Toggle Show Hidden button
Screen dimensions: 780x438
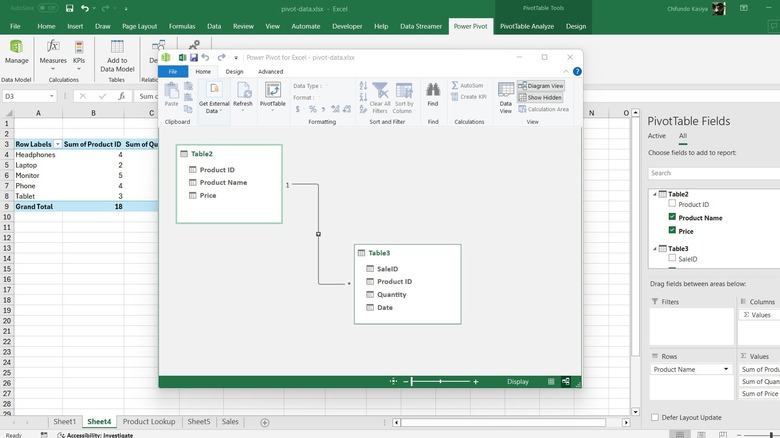(x=540, y=98)
